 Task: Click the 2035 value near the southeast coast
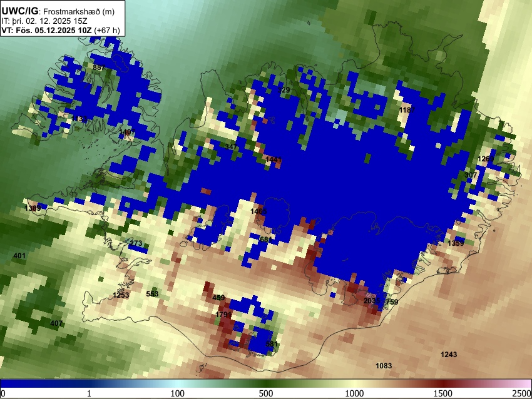372,301
